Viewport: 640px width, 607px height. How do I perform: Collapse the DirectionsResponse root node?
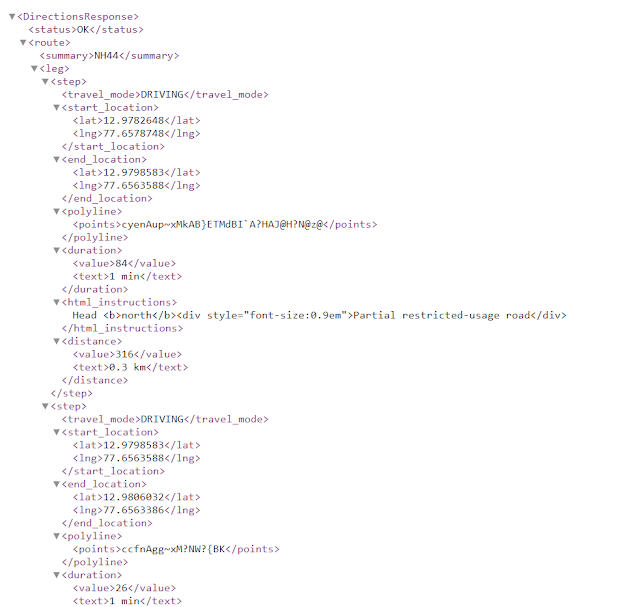pyautogui.click(x=12, y=17)
